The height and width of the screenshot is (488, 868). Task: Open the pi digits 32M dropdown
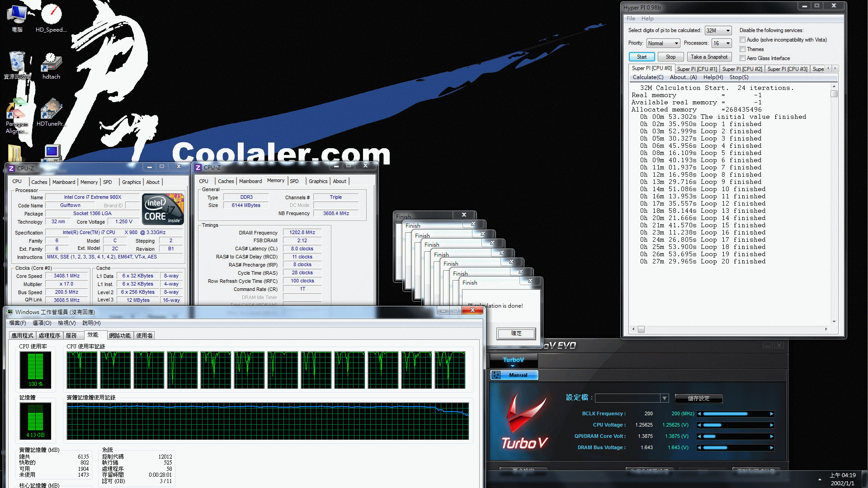click(x=718, y=31)
